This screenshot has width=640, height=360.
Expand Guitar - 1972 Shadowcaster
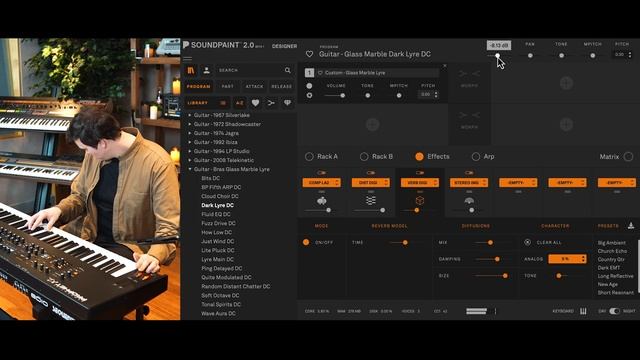[190, 124]
